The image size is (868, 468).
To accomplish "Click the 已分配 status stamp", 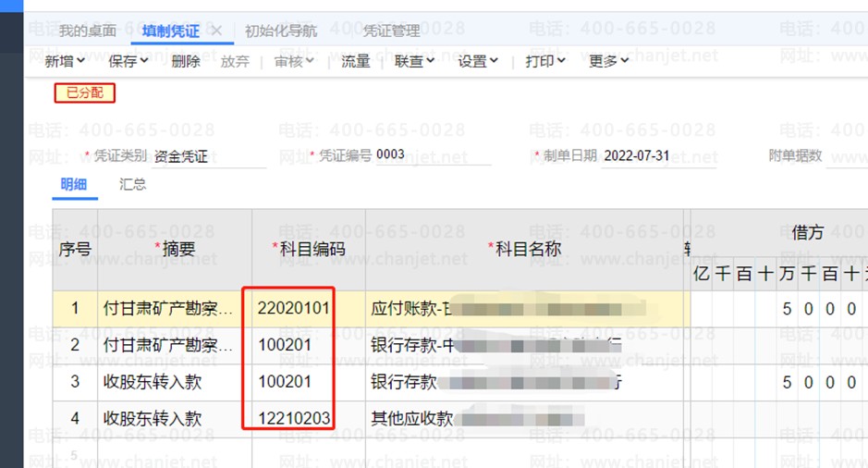I will click(85, 93).
